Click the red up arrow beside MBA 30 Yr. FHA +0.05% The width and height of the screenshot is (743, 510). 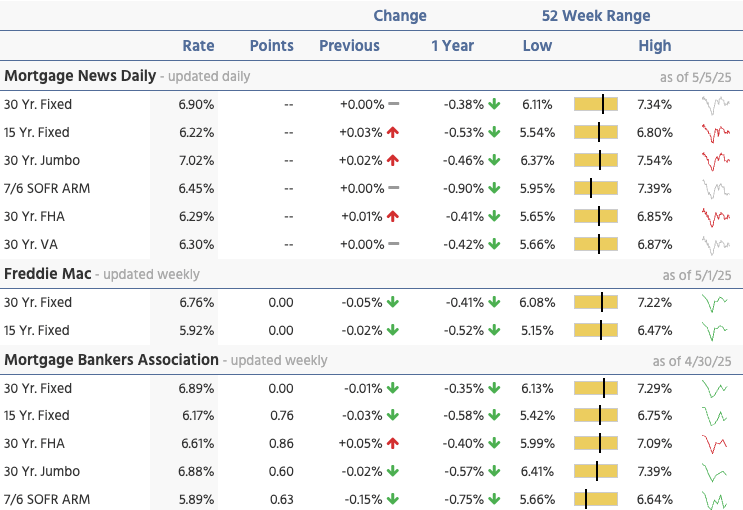pyautogui.click(x=394, y=443)
